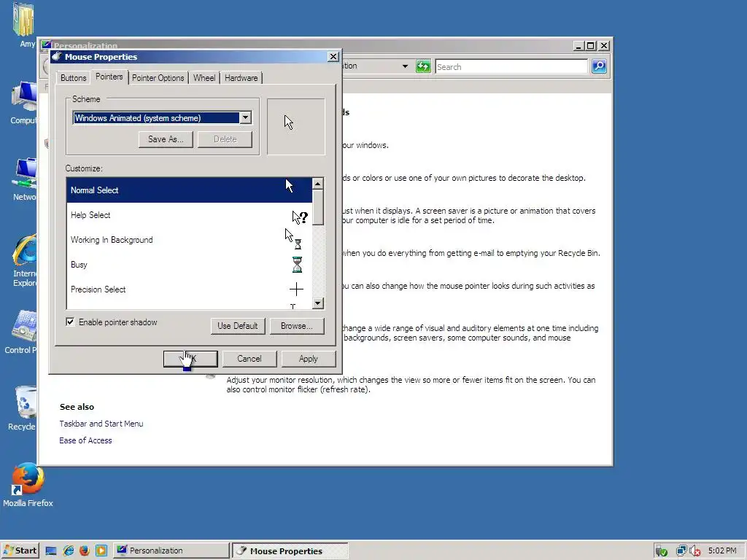This screenshot has height=560, width=747.
Task: Click the pointer list scrollbar thumb
Action: [318, 207]
